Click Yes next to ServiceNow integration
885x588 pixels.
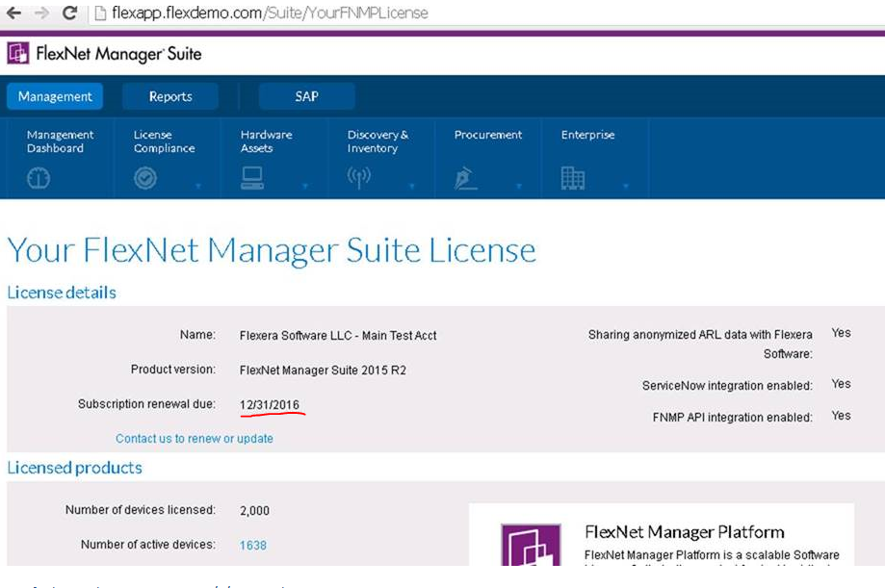841,384
